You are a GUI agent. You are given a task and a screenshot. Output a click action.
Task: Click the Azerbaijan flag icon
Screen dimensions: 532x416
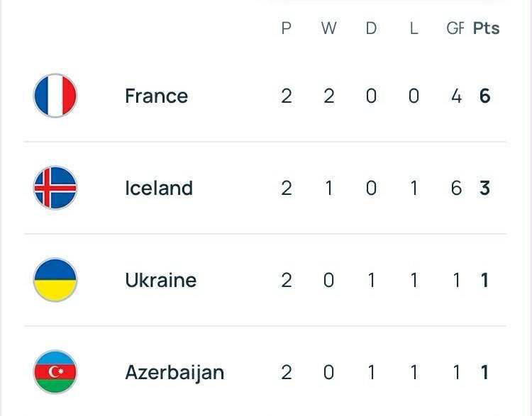55,372
